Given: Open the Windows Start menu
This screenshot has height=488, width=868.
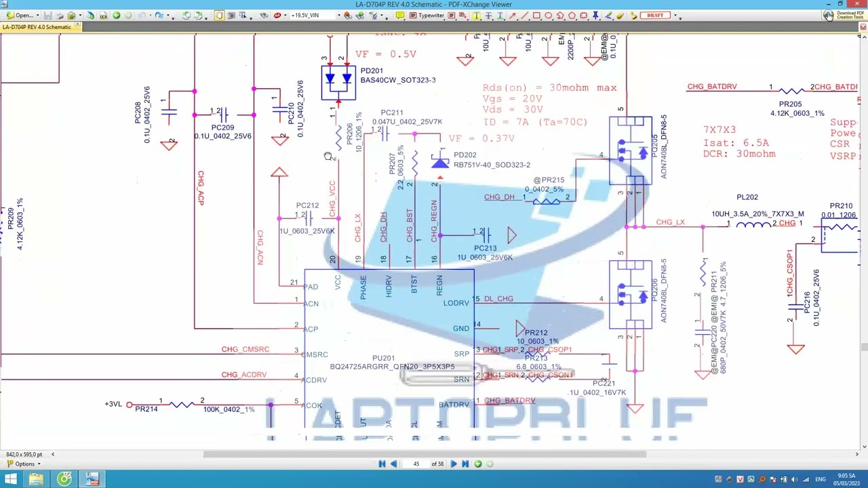Looking at the screenshot, I should point(11,480).
